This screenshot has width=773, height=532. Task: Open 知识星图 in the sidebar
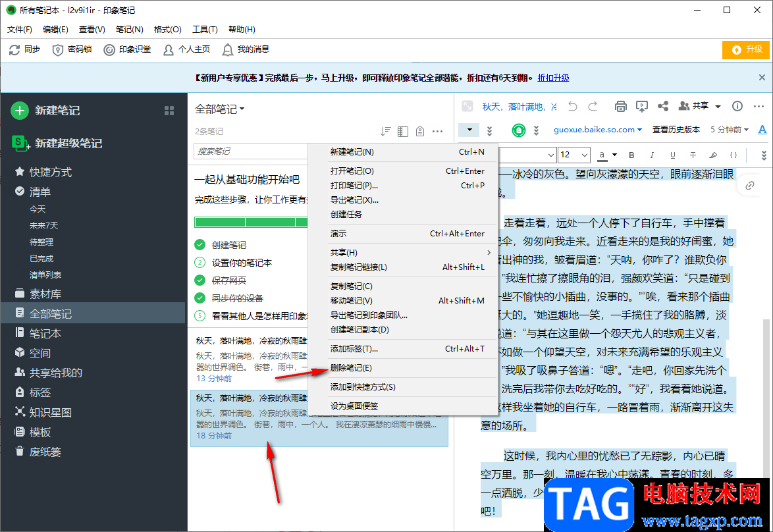(43, 412)
